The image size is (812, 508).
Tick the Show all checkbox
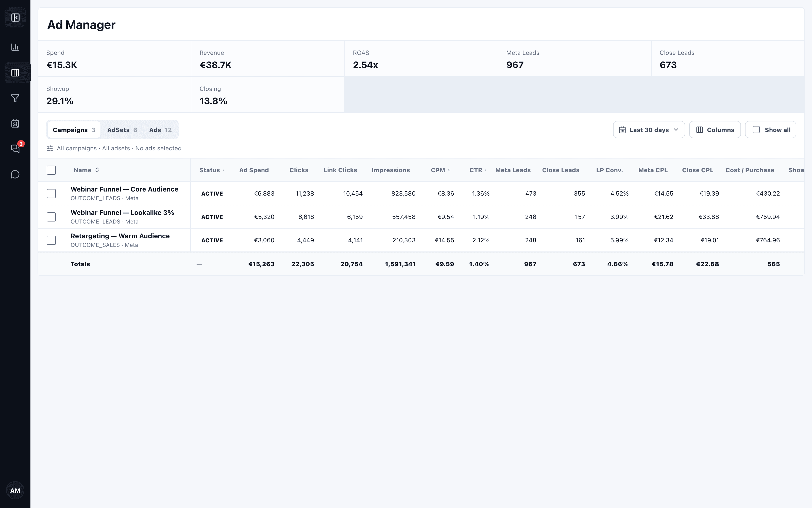point(756,130)
